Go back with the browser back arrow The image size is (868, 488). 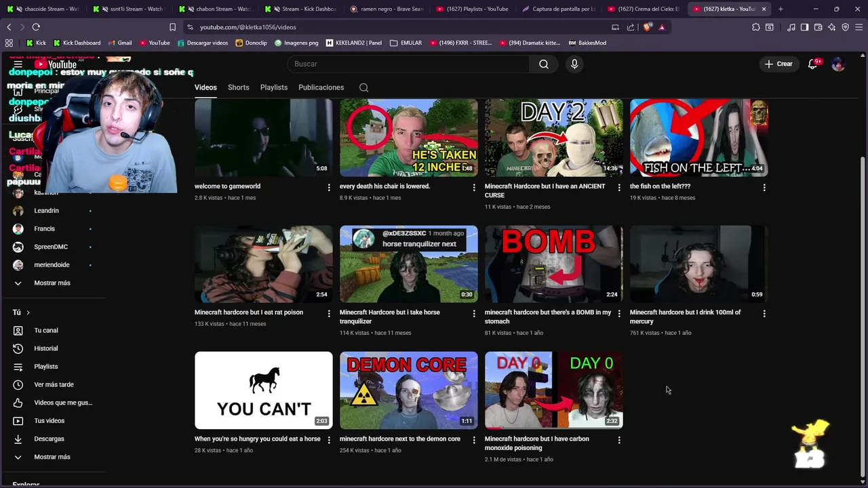9,27
